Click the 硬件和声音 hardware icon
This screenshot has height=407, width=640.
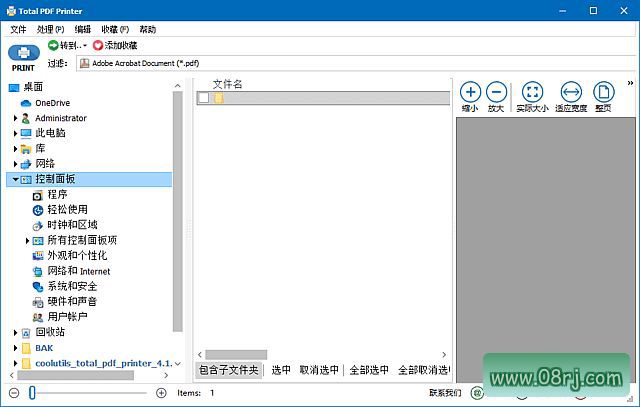pyautogui.click(x=38, y=302)
